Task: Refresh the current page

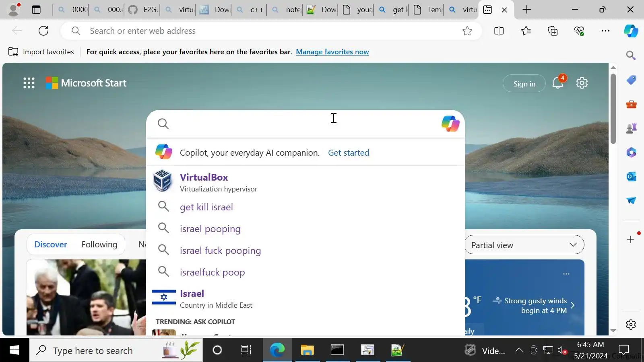Action: pyautogui.click(x=43, y=31)
